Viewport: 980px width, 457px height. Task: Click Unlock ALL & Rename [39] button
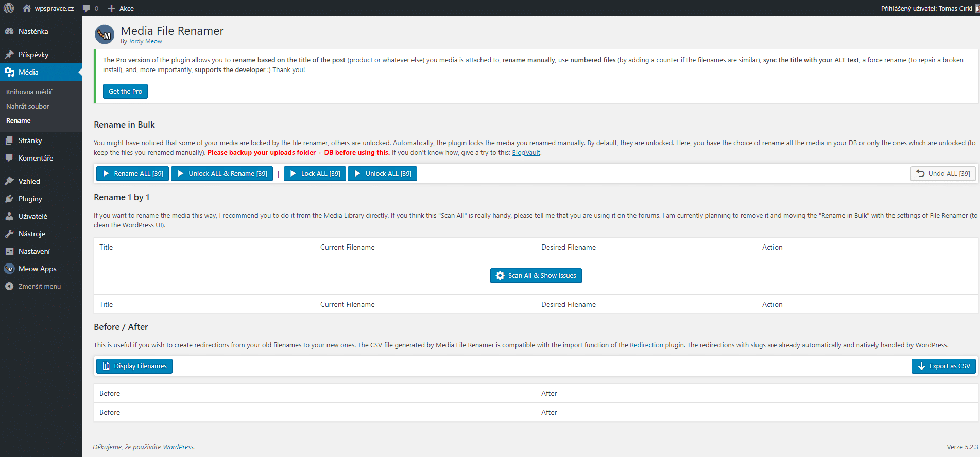pyautogui.click(x=222, y=174)
